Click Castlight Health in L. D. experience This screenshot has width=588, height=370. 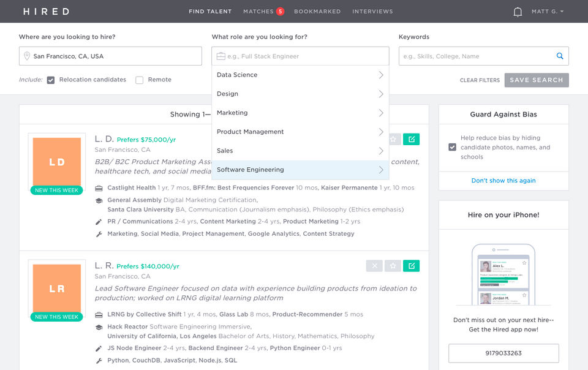pos(131,188)
